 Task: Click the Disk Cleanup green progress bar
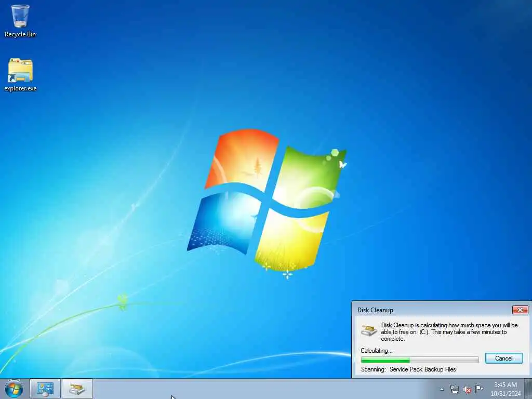420,360
